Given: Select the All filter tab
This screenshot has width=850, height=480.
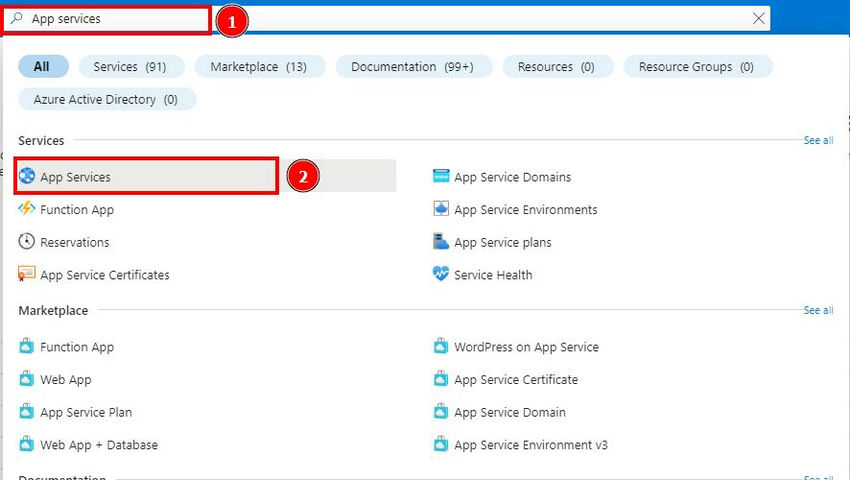Looking at the screenshot, I should click(42, 67).
